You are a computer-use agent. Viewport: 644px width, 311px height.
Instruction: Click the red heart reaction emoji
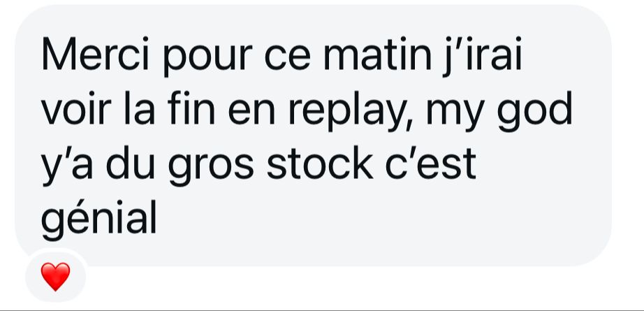[55, 277]
